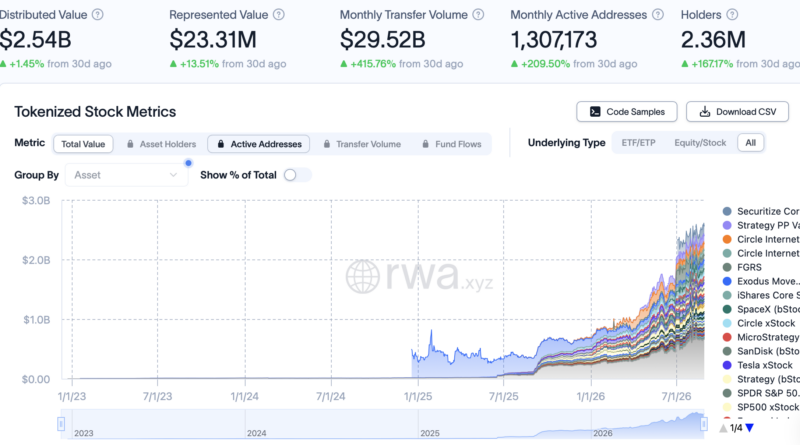
Task: Click the lock icon on Fund Flows
Action: coord(426,144)
